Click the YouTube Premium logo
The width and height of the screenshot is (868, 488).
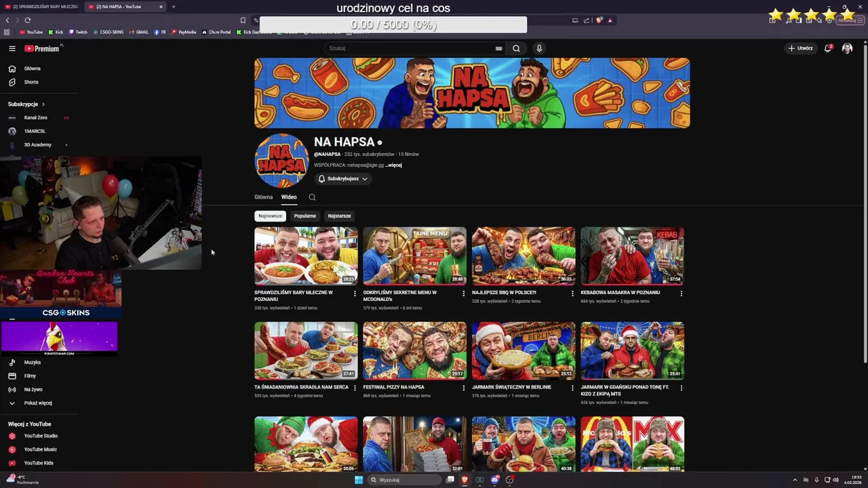[42, 48]
